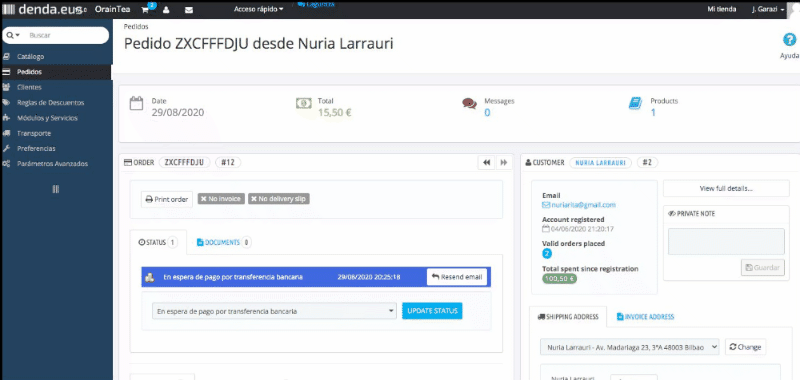Click the No invoice badge
Screen dimensions: 800x380
tap(221, 199)
